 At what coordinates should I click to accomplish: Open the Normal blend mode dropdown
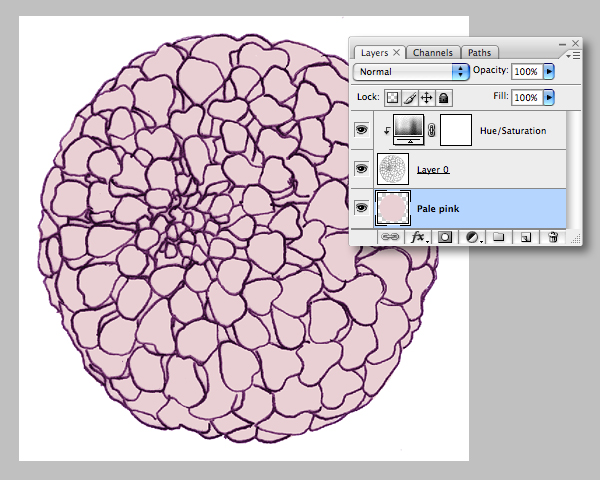click(411, 72)
